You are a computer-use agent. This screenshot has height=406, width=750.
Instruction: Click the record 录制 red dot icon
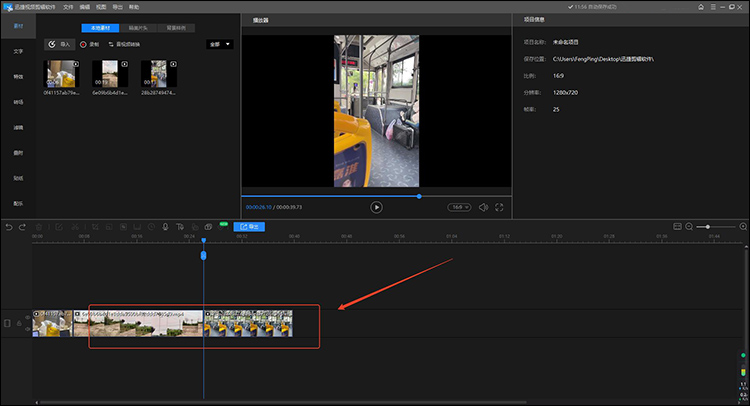(x=83, y=44)
